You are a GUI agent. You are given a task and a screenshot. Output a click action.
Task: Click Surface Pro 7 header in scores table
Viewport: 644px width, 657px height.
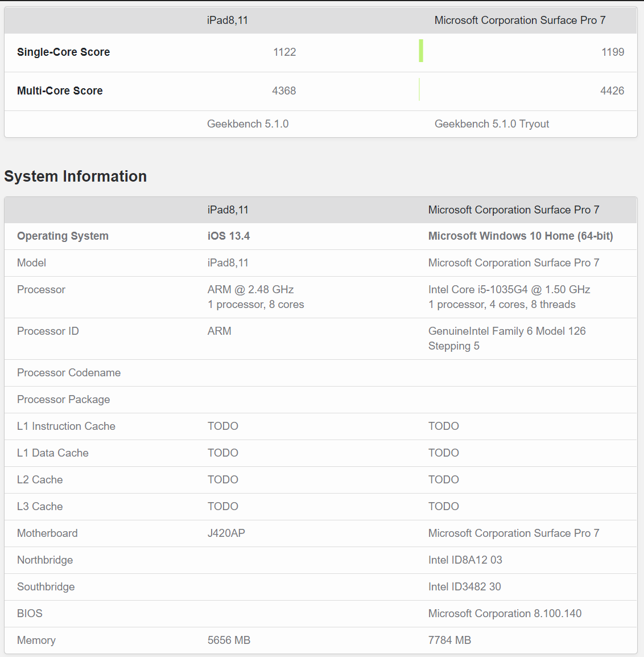pos(519,20)
